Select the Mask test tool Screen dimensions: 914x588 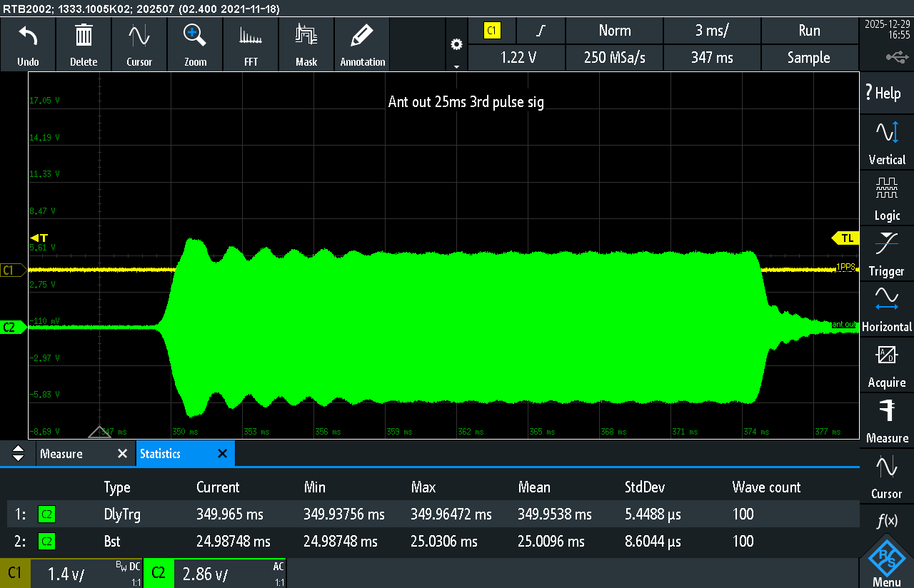[x=306, y=36]
